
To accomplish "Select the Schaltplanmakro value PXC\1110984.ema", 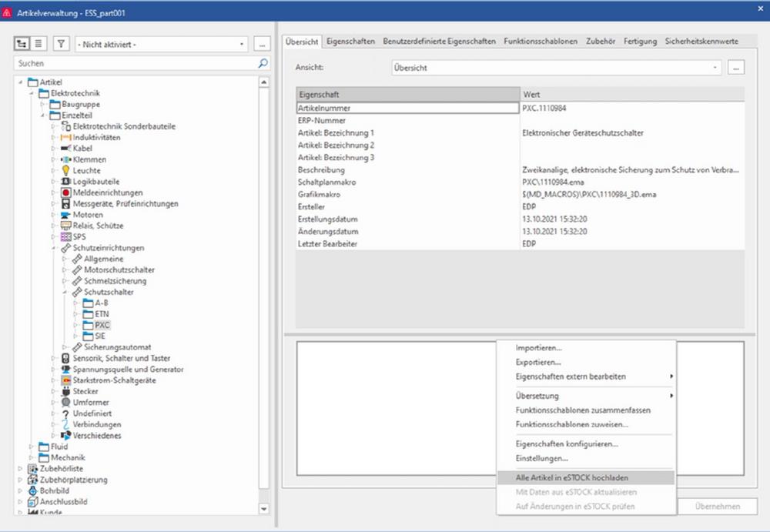I will 553,182.
